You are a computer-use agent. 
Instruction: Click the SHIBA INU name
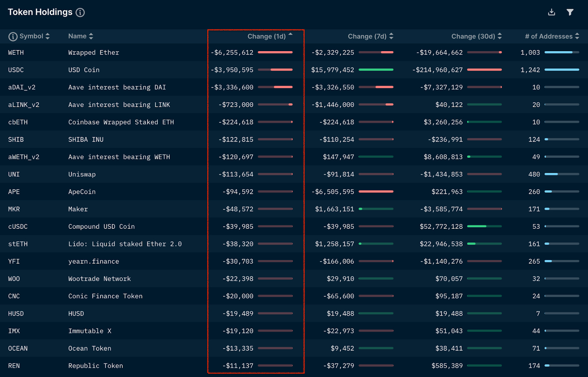click(x=86, y=139)
